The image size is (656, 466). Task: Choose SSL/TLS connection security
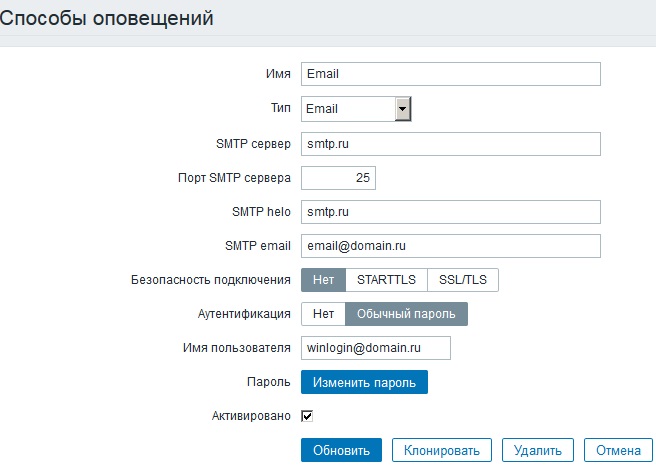click(x=463, y=280)
